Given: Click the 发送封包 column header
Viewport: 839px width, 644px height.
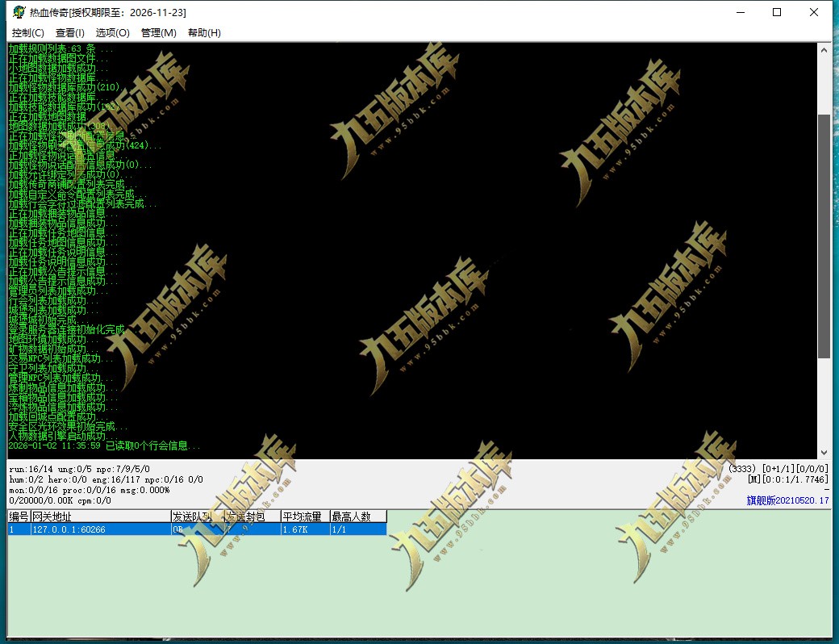Looking at the screenshot, I should (x=253, y=516).
